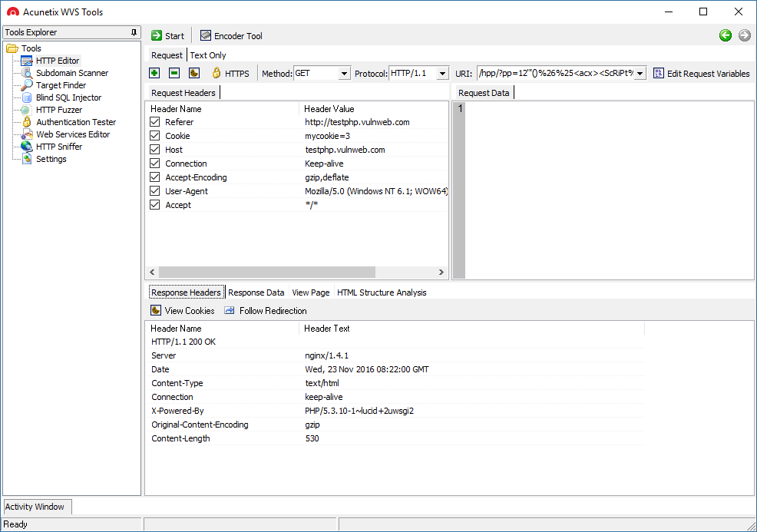Launch the Blind SQL Injector
Screen dimensions: 757x532
coord(68,97)
